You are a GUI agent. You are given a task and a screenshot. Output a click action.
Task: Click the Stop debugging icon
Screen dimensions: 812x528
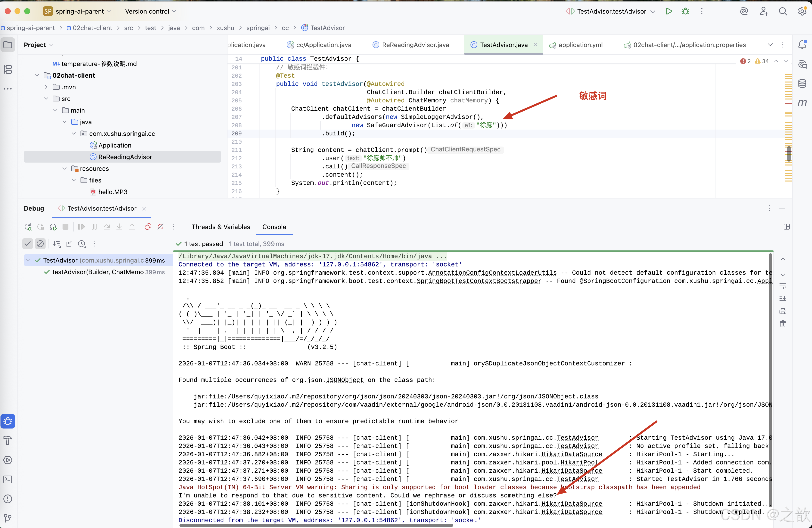[65, 227]
